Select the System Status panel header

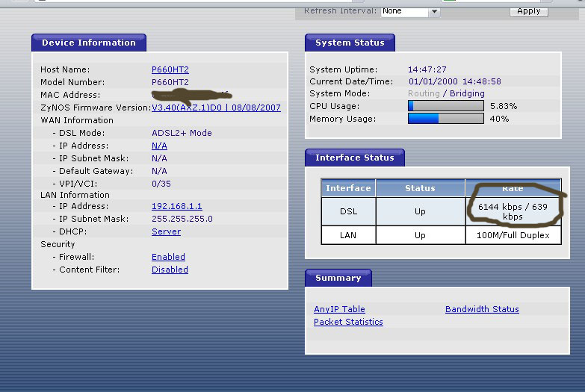pos(349,43)
